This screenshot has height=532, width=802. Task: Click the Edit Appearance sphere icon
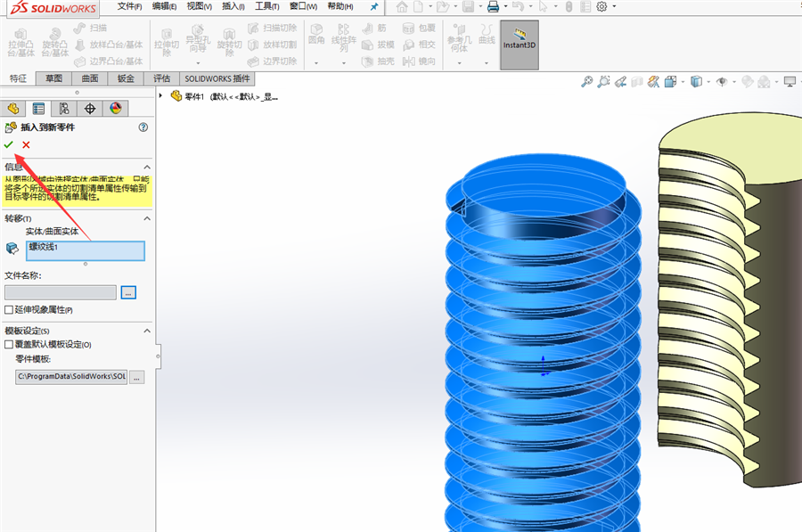748,81
